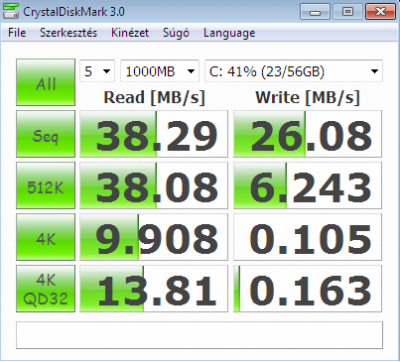Click the Write [MB/s] column header
Viewport: 400px width, 362px height.
click(307, 98)
